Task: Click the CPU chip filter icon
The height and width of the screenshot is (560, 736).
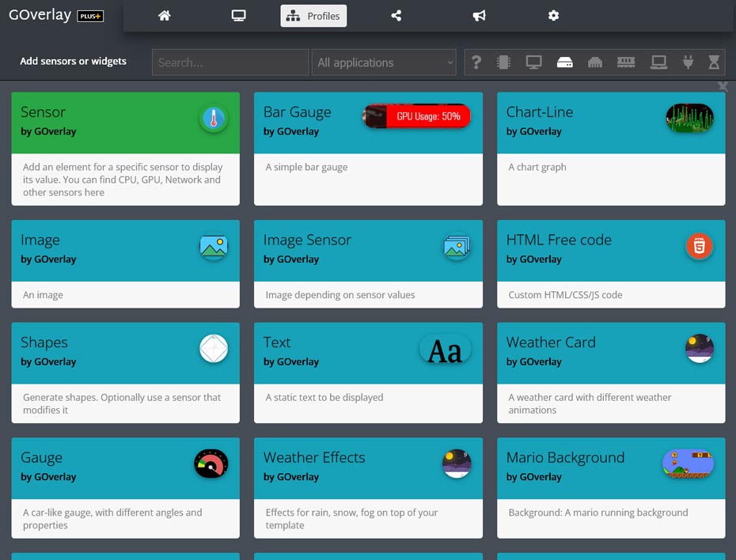Action: (x=503, y=62)
